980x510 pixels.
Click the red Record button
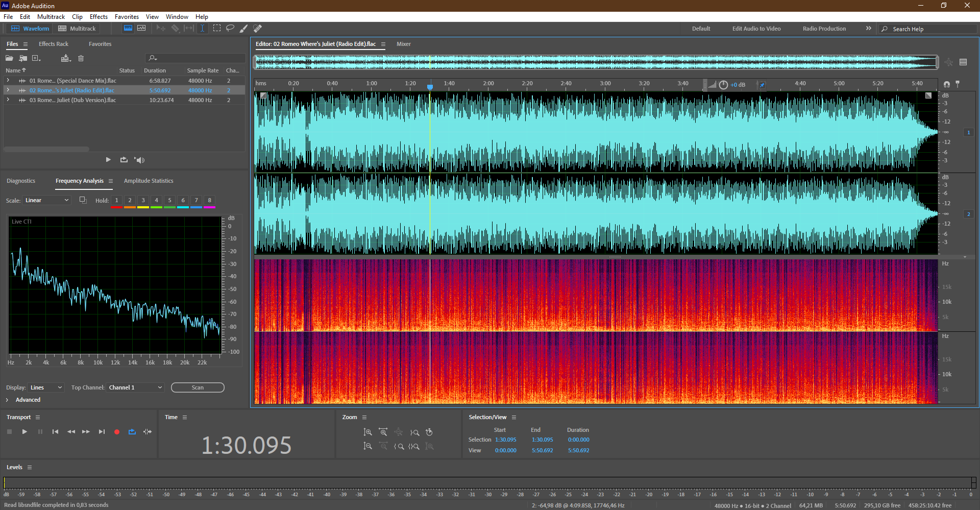[117, 432]
